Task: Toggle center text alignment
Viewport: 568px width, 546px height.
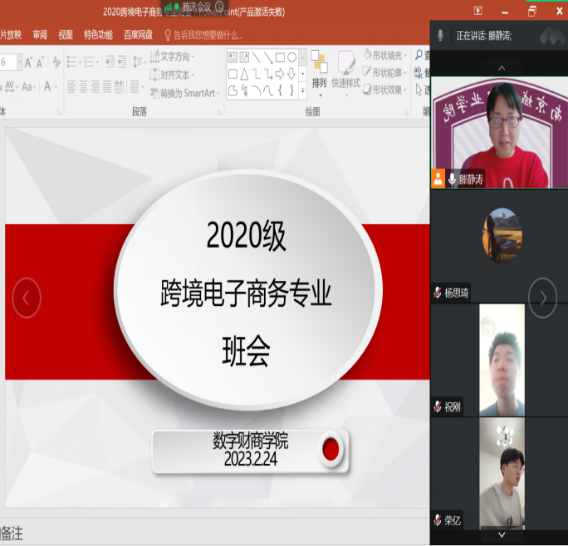Action: (83, 87)
